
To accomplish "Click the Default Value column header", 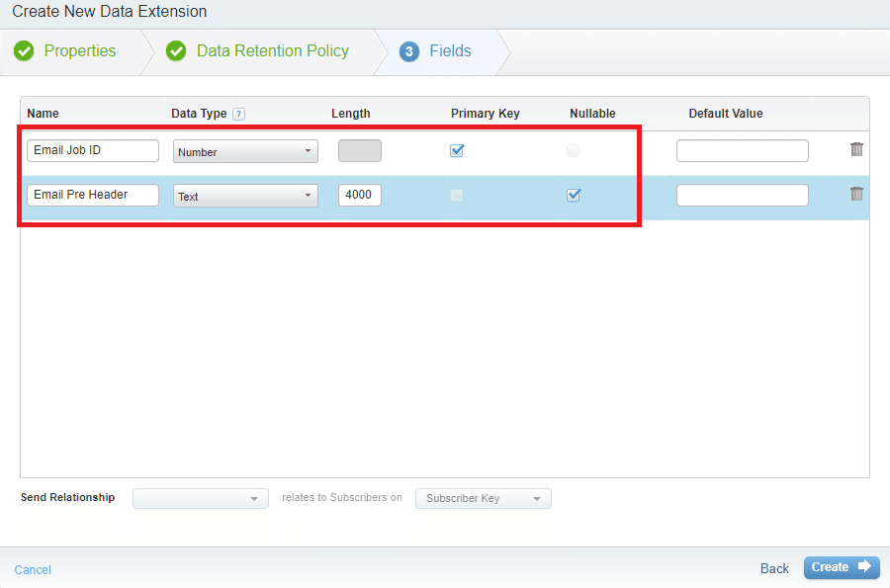I will coord(726,114).
